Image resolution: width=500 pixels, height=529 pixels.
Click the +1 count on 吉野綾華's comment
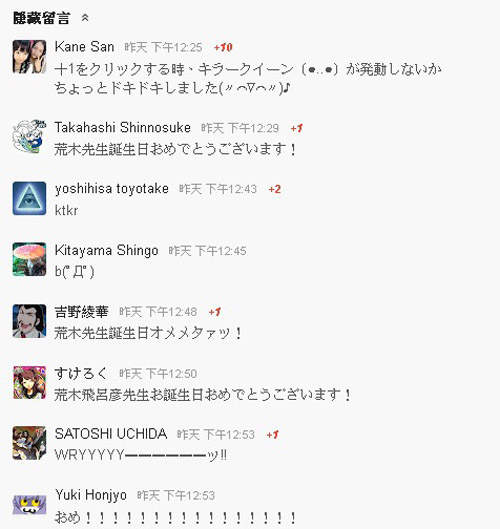point(215,312)
